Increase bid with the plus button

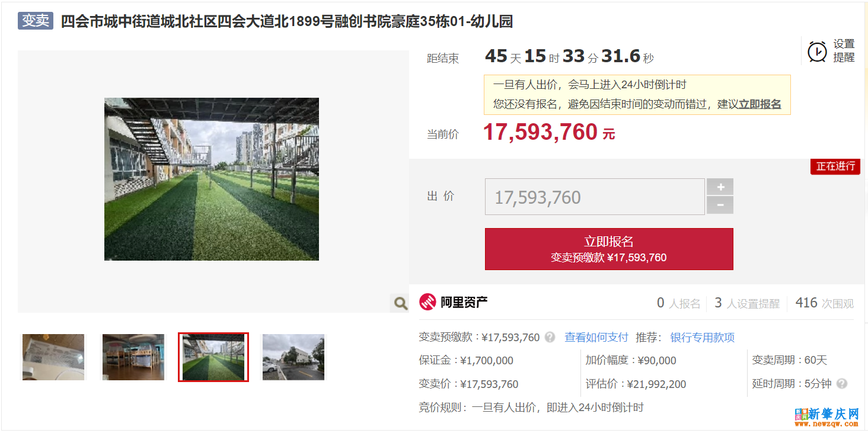[x=720, y=187]
